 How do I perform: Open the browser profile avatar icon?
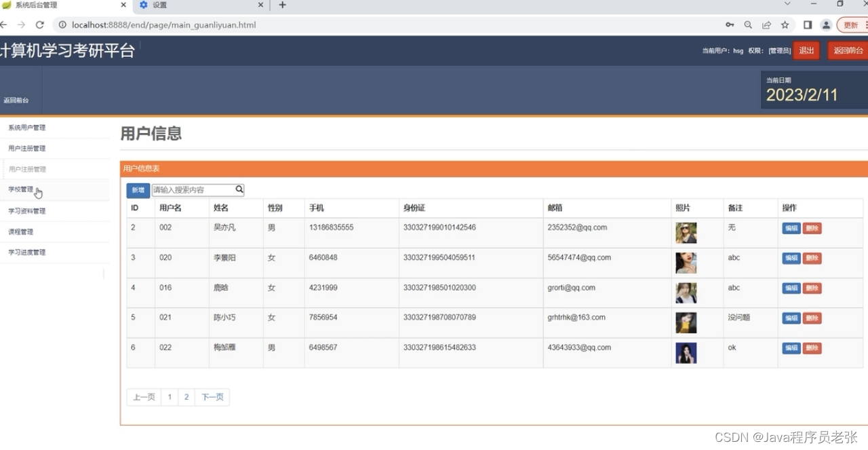(826, 24)
